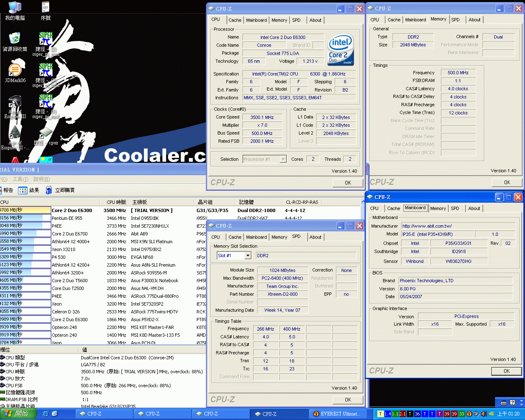Select the CPU 類型 detail row
525x420 pixels.
point(103,358)
